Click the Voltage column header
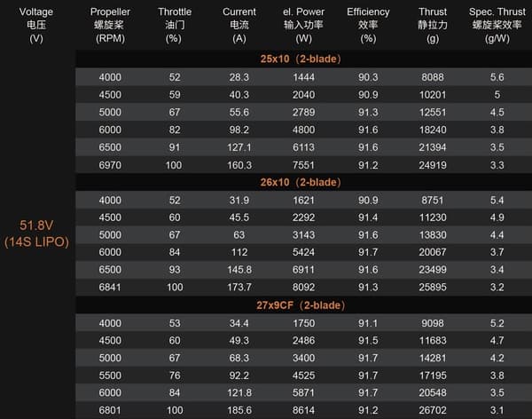532x419 pixels. pyautogui.click(x=36, y=25)
